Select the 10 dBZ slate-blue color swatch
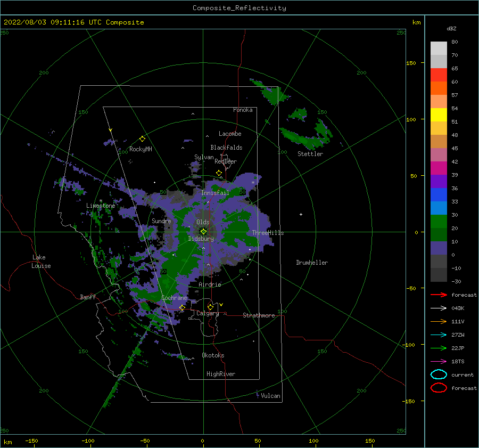This screenshot has width=479, height=448. [x=439, y=248]
